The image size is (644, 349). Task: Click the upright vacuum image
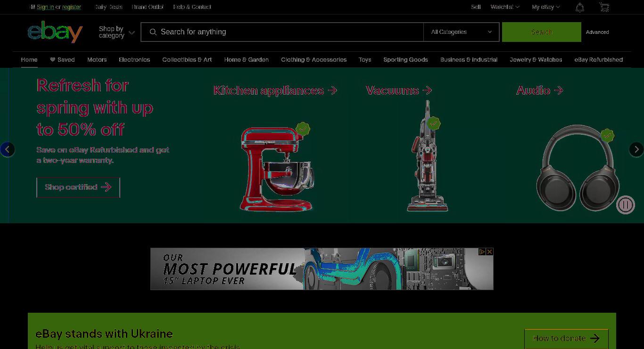click(x=428, y=155)
